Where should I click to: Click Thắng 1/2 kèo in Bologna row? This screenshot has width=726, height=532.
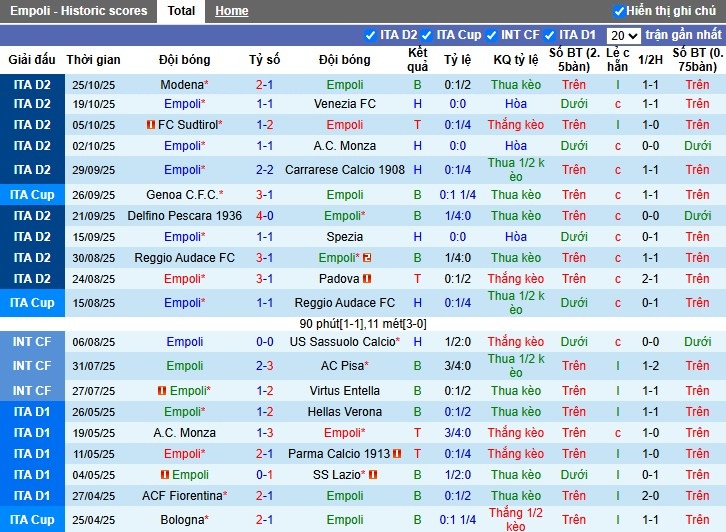[516, 519]
